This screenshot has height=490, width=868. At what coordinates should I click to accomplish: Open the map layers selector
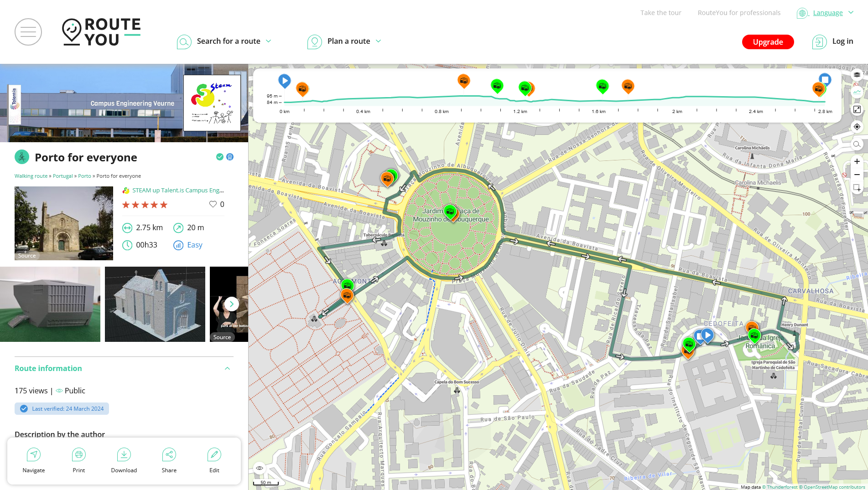[x=857, y=75]
